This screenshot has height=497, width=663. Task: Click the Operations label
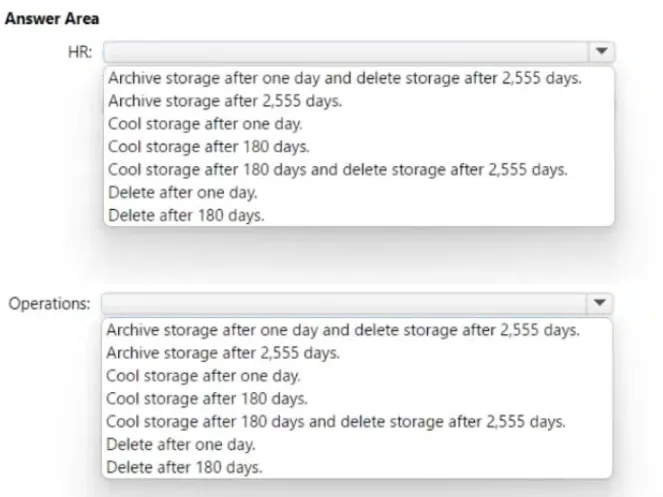point(49,303)
